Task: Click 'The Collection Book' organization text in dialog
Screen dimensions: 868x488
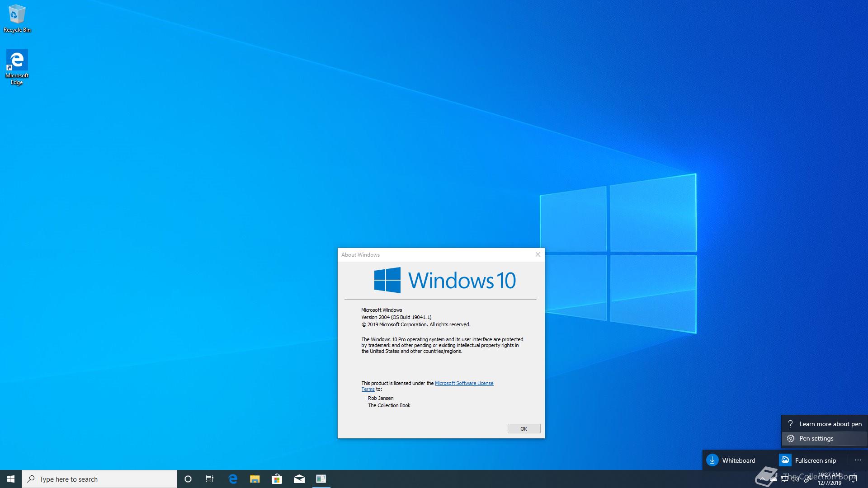Action: pyautogui.click(x=389, y=405)
